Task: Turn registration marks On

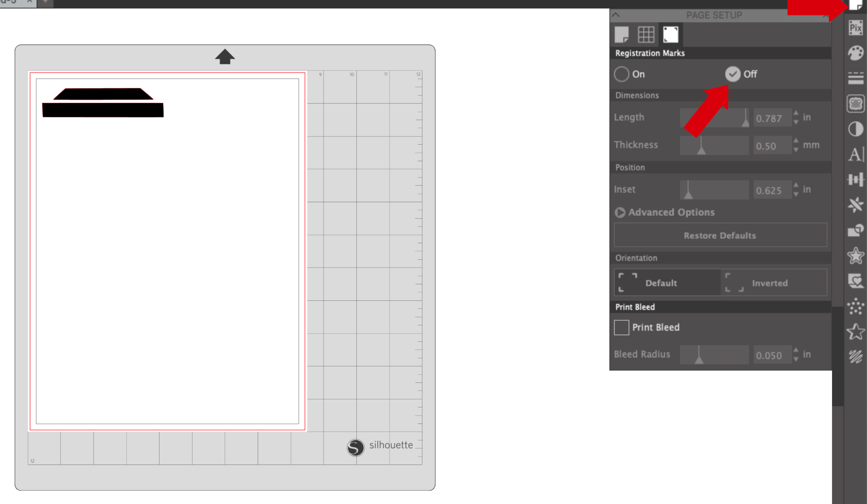Action: 622,74
